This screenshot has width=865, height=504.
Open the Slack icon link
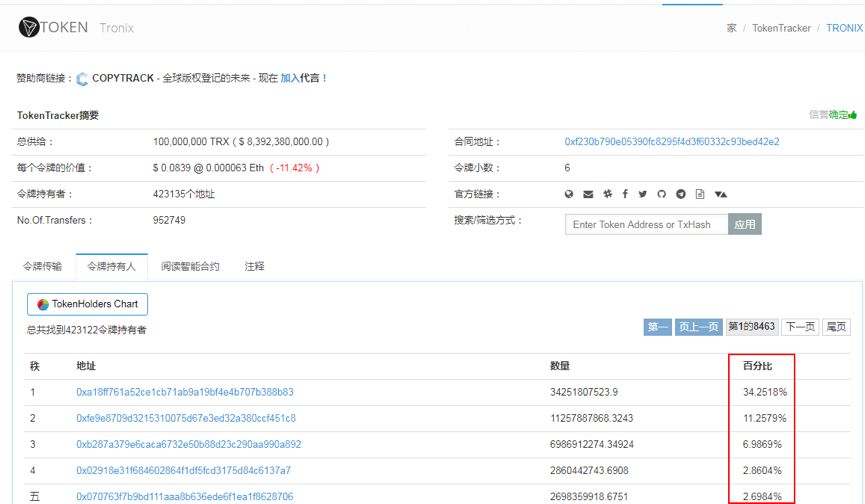[x=607, y=194]
